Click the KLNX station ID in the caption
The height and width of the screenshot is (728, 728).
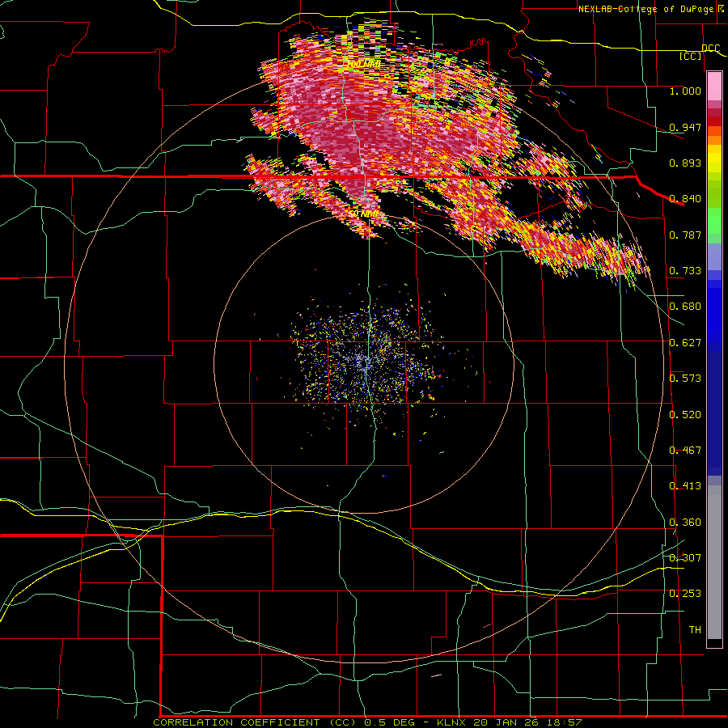click(x=453, y=722)
